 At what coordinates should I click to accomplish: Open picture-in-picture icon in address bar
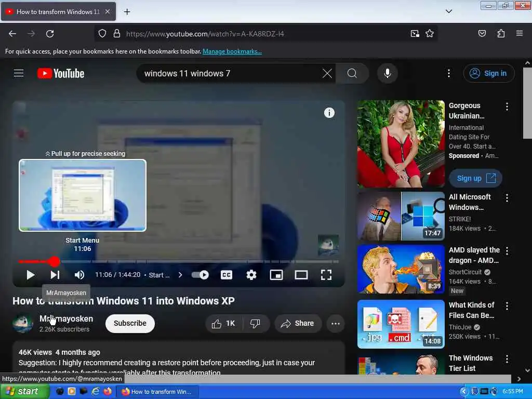pos(415,34)
